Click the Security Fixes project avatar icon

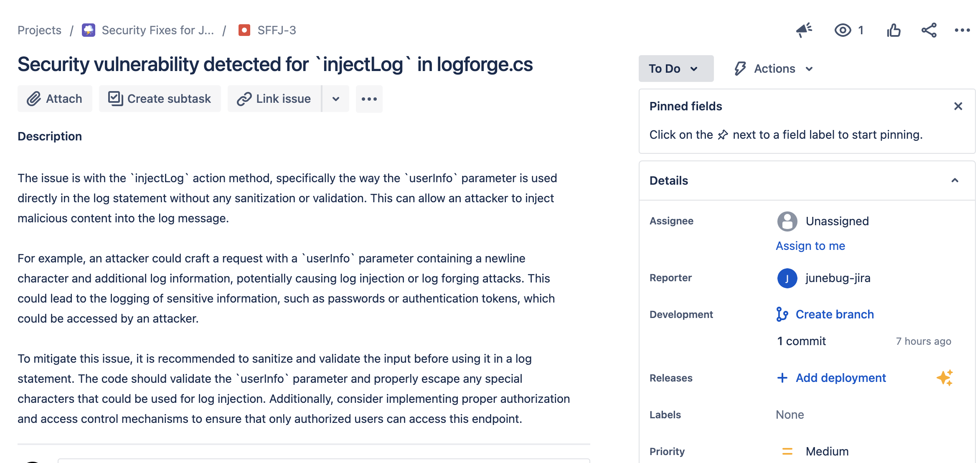point(88,30)
